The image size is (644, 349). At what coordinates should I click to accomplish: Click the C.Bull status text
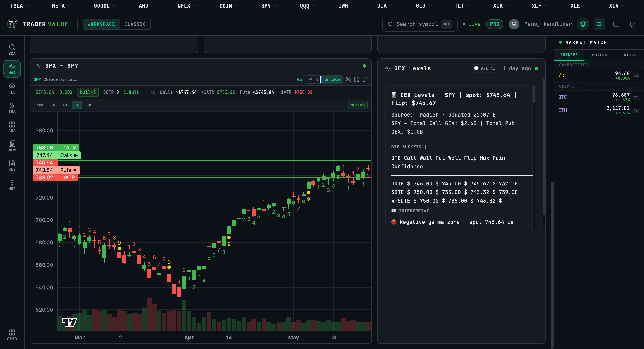point(131,92)
